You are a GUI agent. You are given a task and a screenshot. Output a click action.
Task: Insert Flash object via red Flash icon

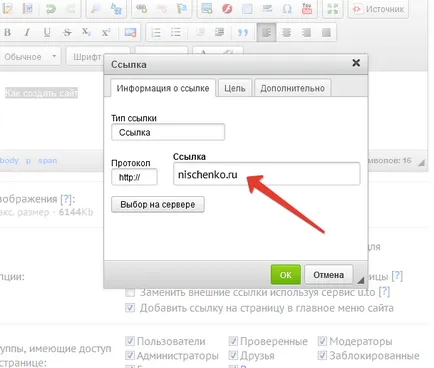coord(227,9)
